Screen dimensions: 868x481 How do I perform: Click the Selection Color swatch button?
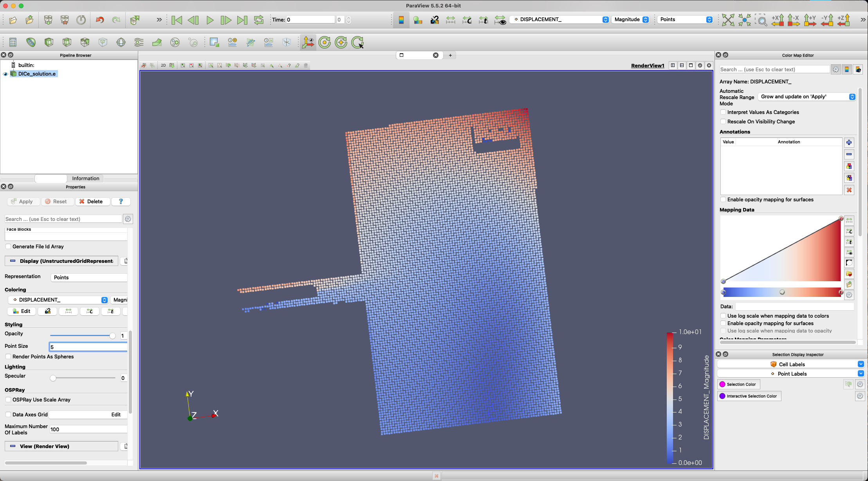738,384
